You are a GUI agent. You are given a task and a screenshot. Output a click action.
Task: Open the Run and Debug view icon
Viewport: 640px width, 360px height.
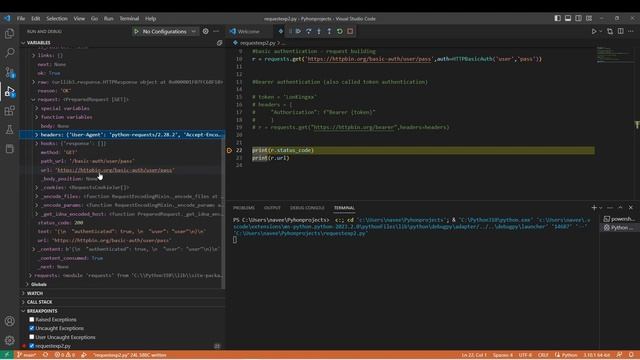click(x=9, y=91)
